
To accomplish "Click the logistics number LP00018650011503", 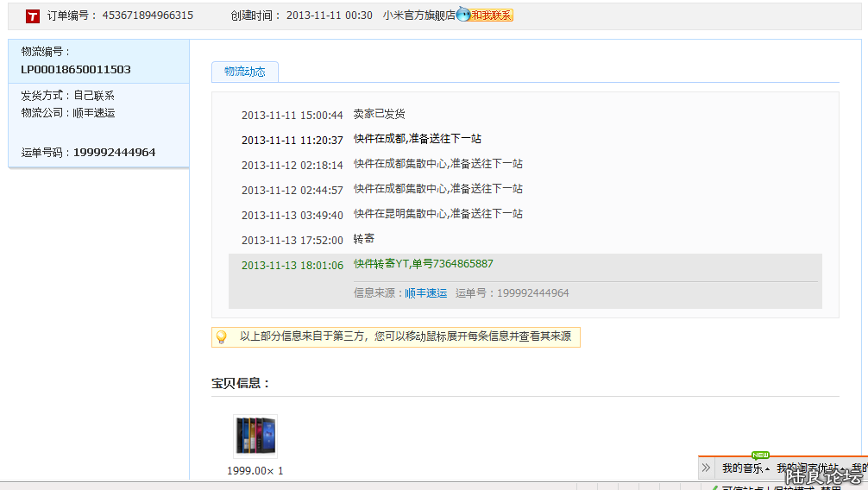I will point(76,69).
